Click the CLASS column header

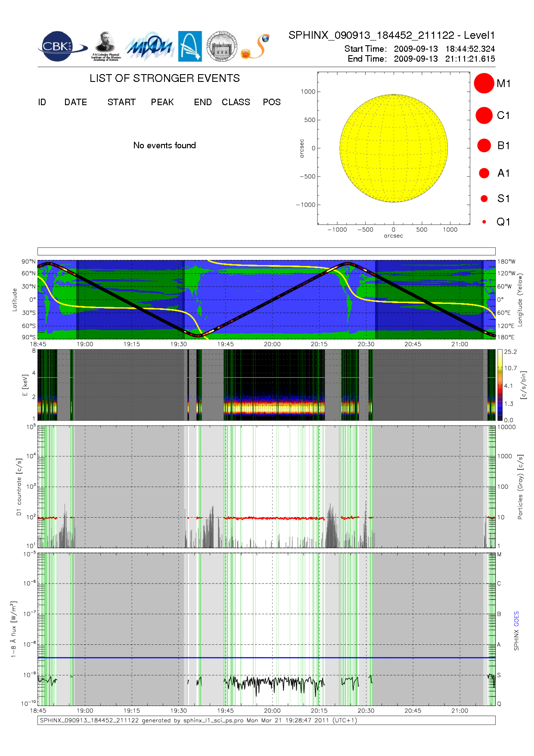236,102
